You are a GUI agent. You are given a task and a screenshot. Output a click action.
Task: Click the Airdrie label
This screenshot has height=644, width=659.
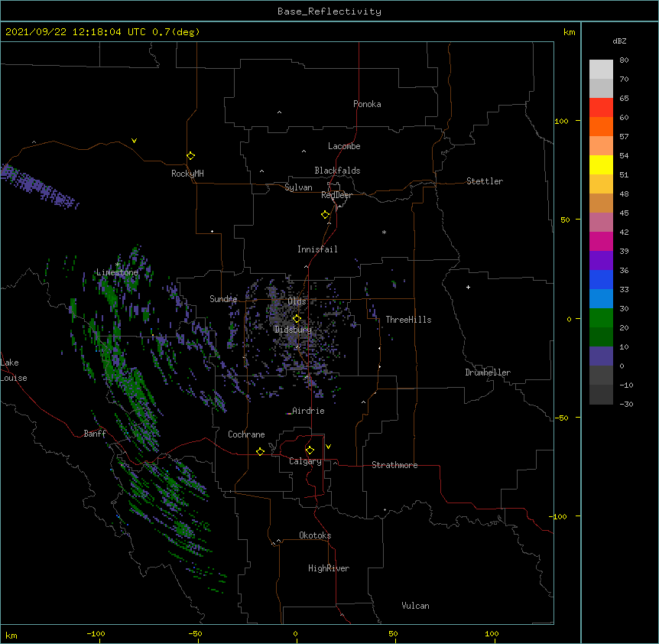click(x=309, y=411)
